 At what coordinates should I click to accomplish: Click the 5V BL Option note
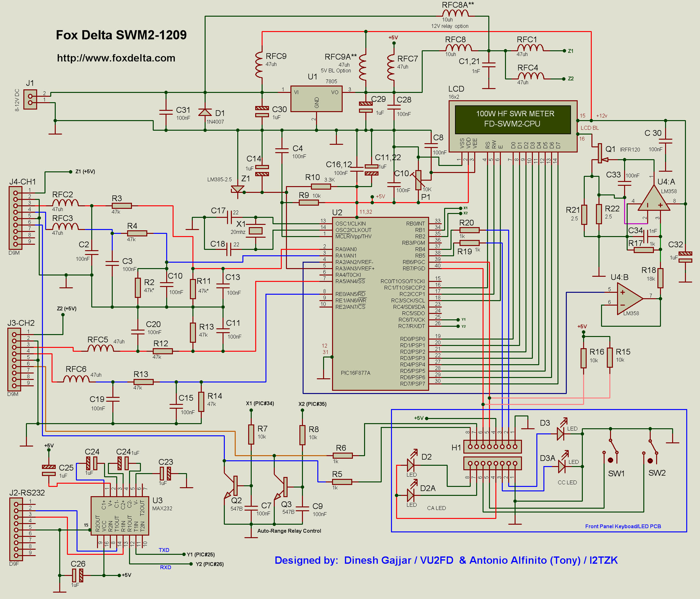336,71
